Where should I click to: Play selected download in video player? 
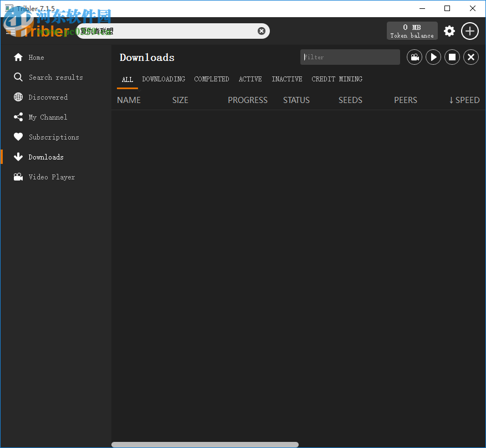pos(415,58)
